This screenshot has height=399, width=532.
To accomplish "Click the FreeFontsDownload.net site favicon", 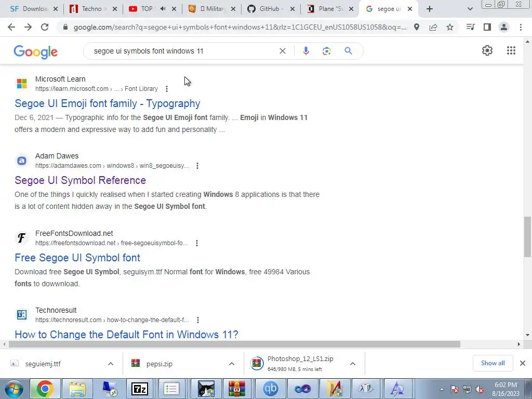I will [x=21, y=238].
